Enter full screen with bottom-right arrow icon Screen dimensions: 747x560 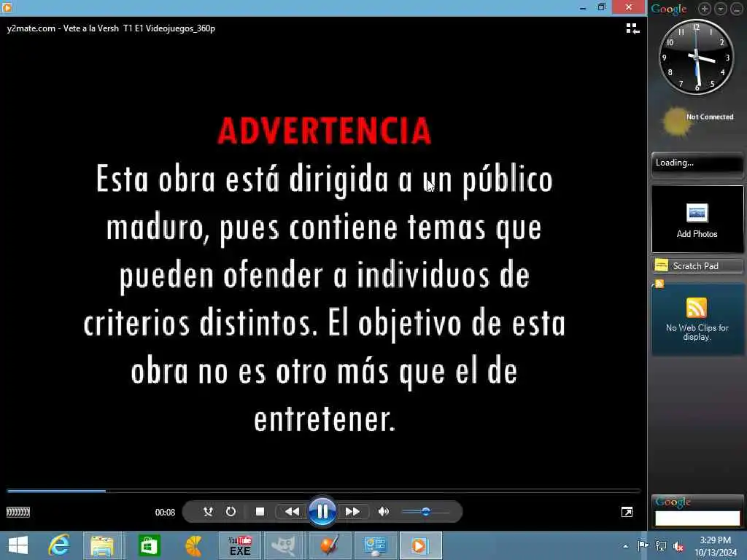(627, 513)
